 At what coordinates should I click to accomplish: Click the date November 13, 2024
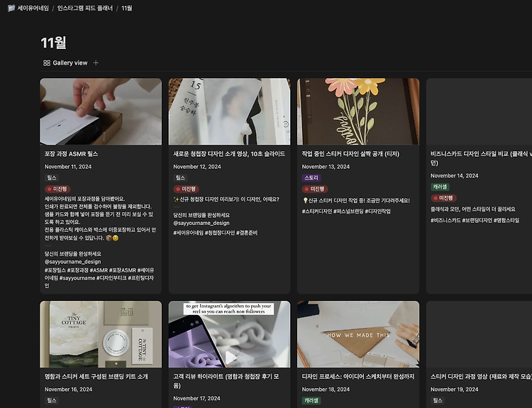(326, 167)
